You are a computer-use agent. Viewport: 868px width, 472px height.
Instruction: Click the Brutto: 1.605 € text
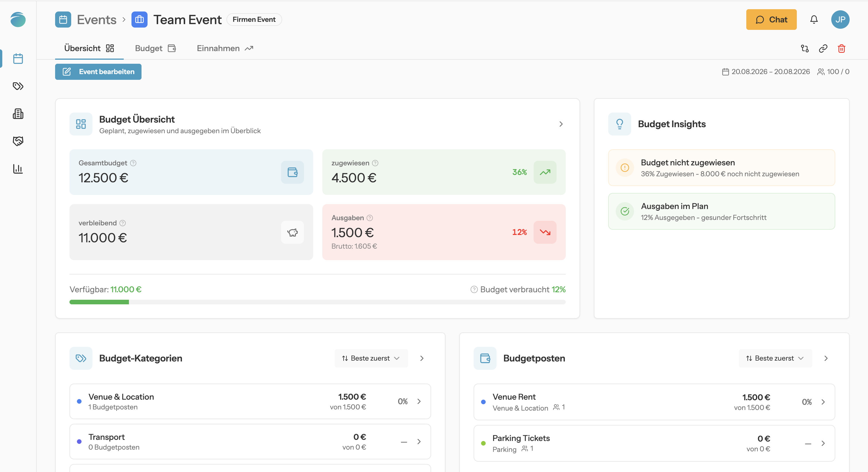click(354, 246)
